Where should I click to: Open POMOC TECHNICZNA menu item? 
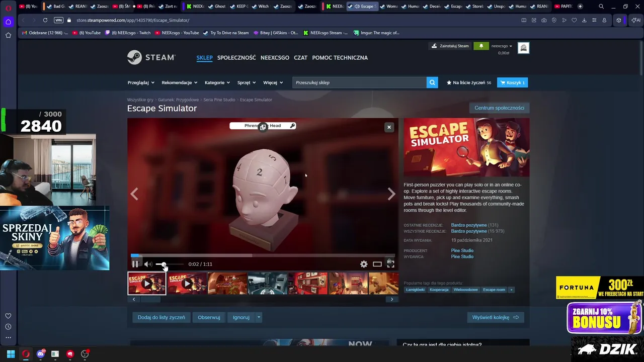pos(340,58)
